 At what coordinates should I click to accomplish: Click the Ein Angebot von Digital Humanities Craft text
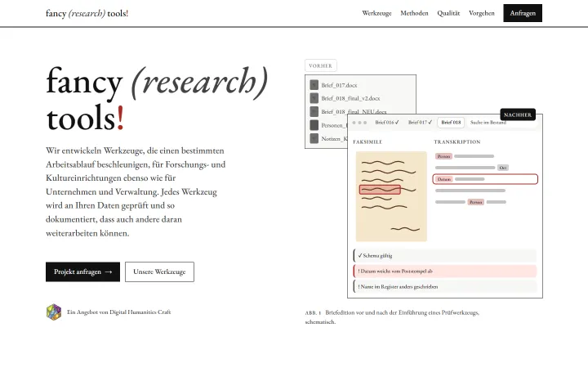pyautogui.click(x=119, y=312)
